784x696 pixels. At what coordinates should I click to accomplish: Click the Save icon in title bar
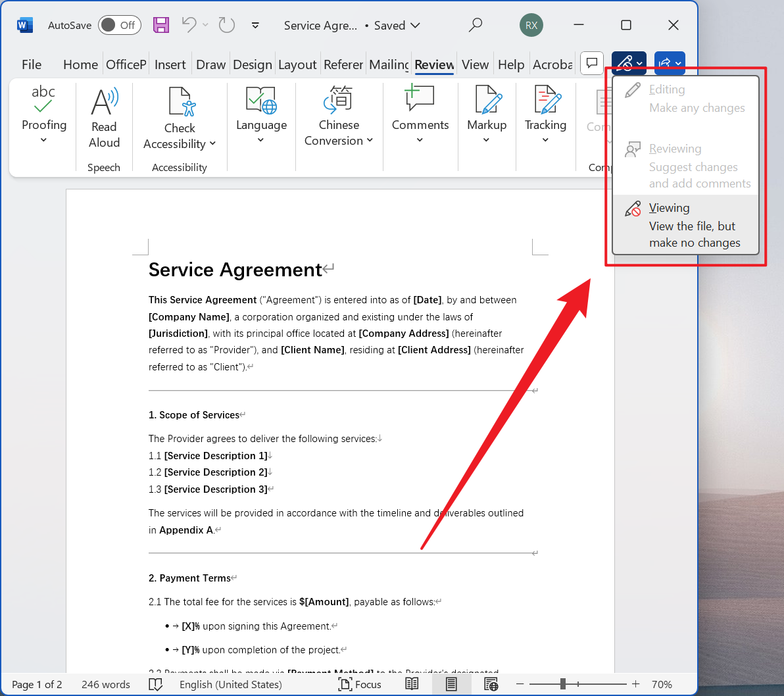coord(161,25)
